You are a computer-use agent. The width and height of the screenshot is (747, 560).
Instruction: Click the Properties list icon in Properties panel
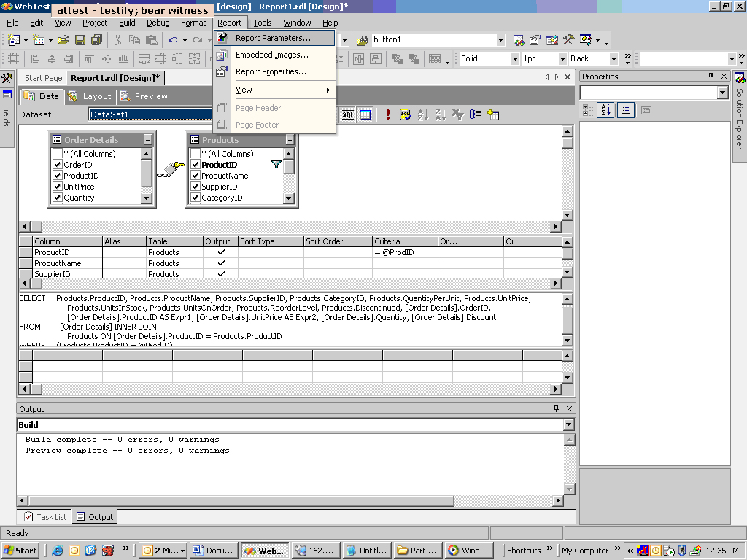click(x=625, y=111)
